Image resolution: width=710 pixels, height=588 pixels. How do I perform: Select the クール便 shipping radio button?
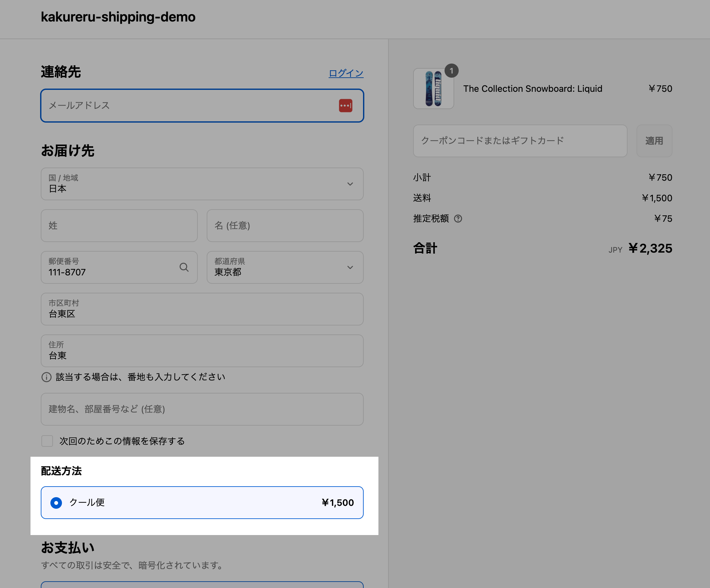[x=56, y=503]
